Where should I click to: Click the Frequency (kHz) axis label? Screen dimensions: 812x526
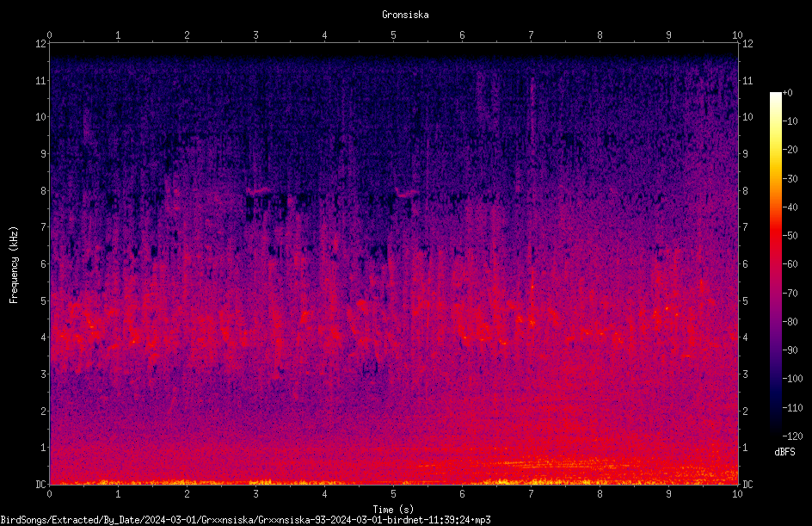tap(14, 264)
